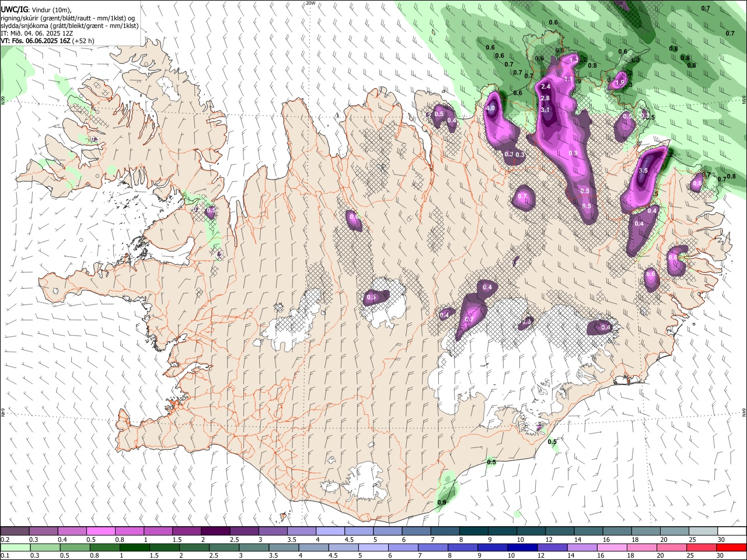Click the '2.8' snowfall value on the map
This screenshot has height=560, width=747.
(x=545, y=98)
